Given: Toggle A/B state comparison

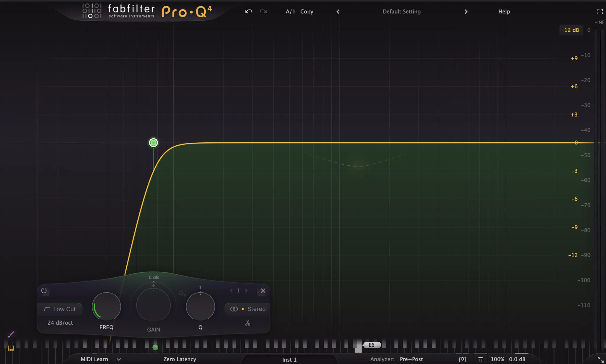Looking at the screenshot, I should (x=290, y=12).
